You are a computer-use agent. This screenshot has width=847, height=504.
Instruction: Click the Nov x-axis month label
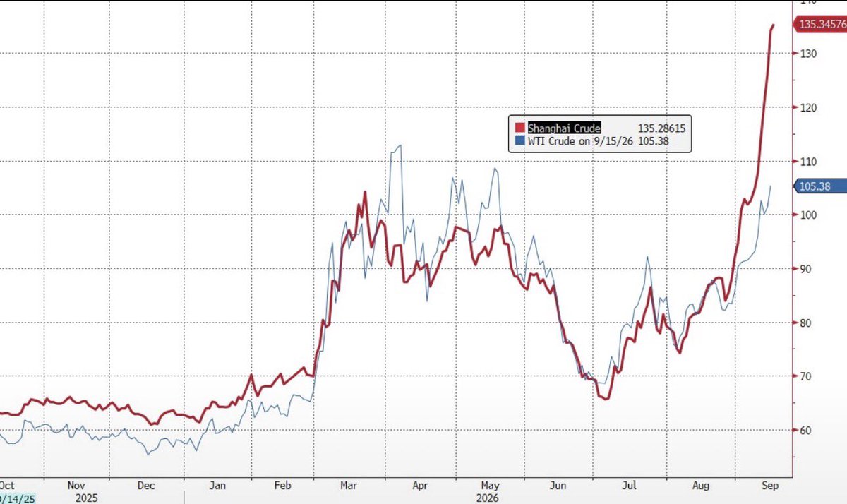77,486
